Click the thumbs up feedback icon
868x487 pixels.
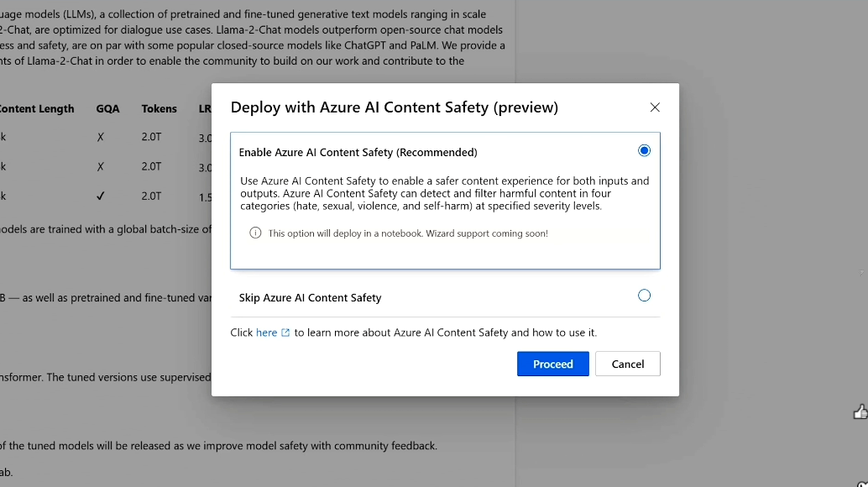[x=860, y=411]
